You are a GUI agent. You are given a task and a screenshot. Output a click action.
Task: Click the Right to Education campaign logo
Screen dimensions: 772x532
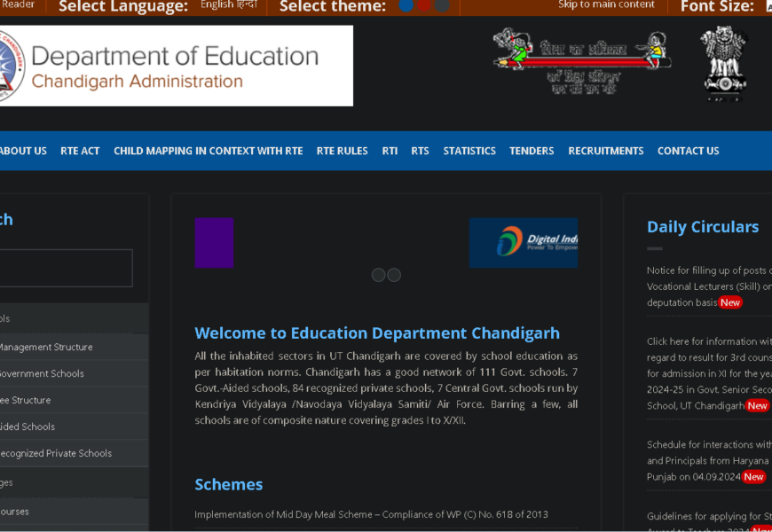[582, 61]
